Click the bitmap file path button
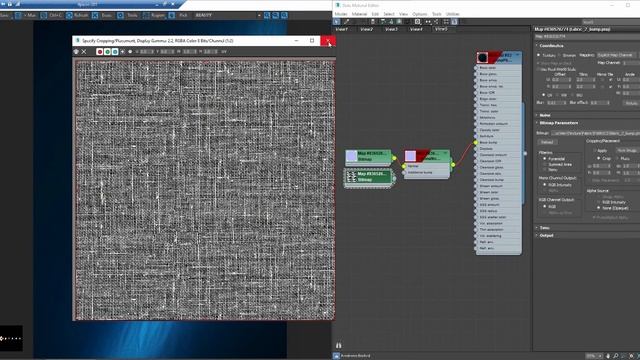This screenshot has width=640, height=360. click(x=595, y=133)
